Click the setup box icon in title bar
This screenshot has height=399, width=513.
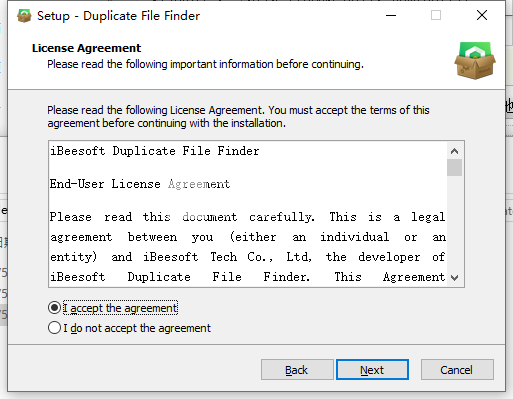(24, 16)
